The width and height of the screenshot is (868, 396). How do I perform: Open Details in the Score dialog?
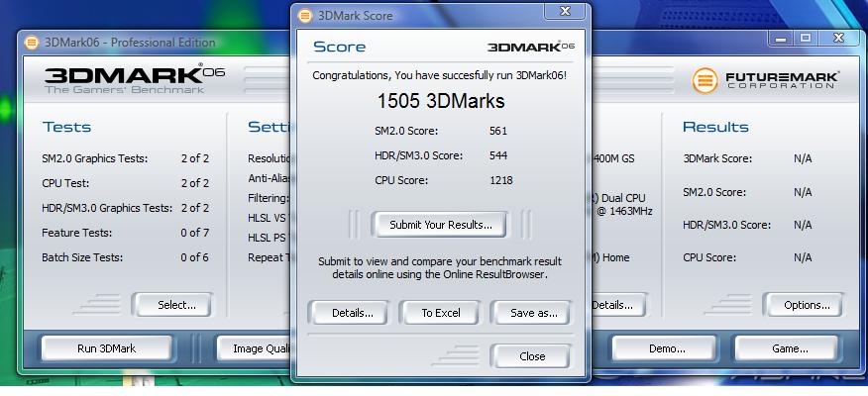(352, 313)
